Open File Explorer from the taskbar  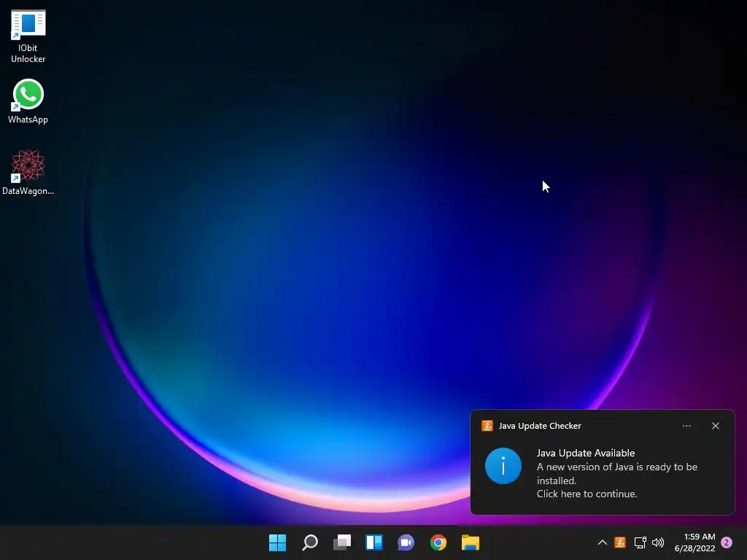click(x=471, y=542)
